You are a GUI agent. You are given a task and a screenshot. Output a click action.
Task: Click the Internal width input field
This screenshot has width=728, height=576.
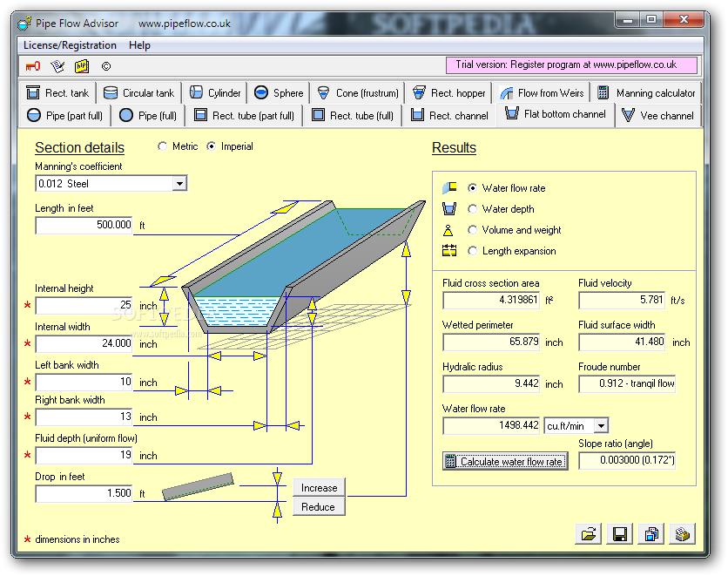pyautogui.click(x=84, y=343)
